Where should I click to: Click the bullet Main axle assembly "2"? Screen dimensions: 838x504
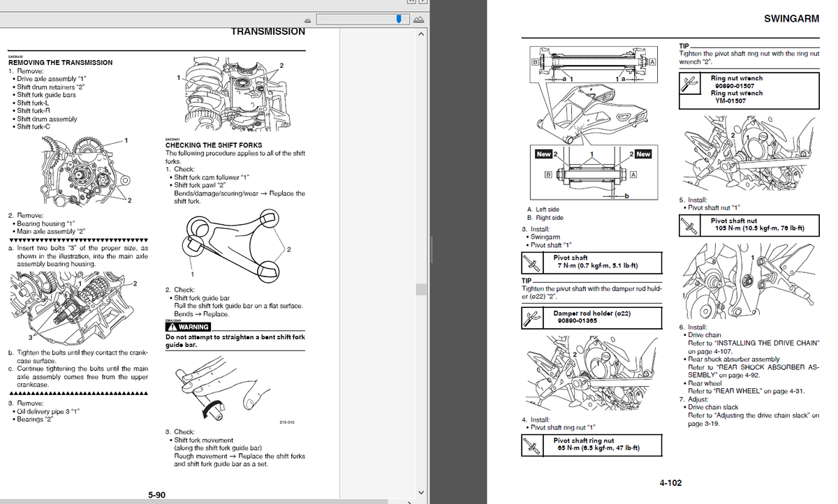click(x=49, y=232)
